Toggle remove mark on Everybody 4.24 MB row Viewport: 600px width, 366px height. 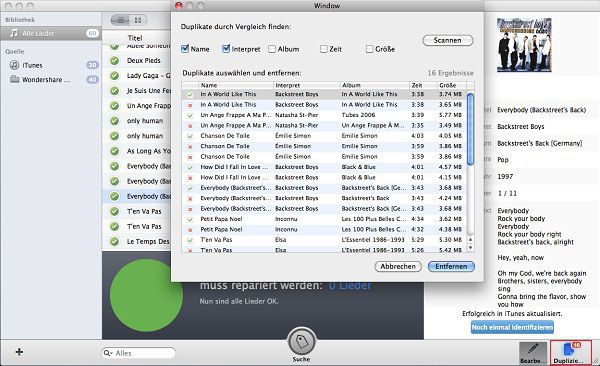coord(190,198)
